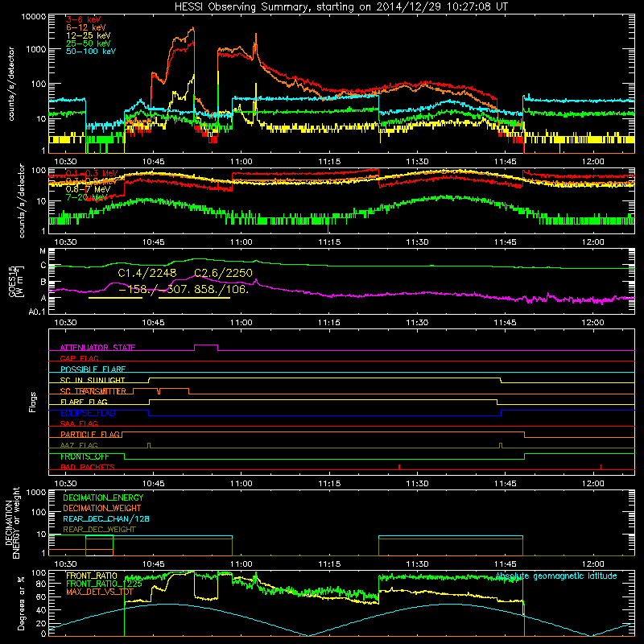Image resolution: width=644 pixels, height=644 pixels.
Task: Click the REAR_DEC_CHAN/128 legend label
Action: [x=106, y=518]
